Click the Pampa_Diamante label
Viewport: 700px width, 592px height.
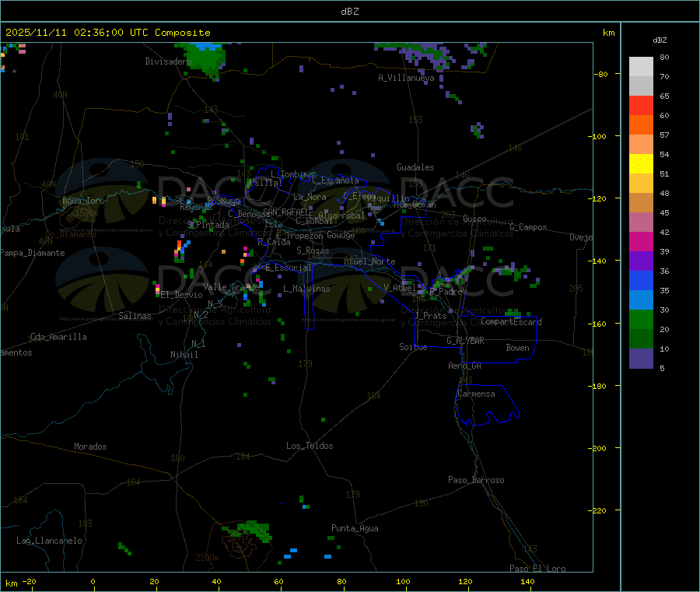tap(32, 253)
